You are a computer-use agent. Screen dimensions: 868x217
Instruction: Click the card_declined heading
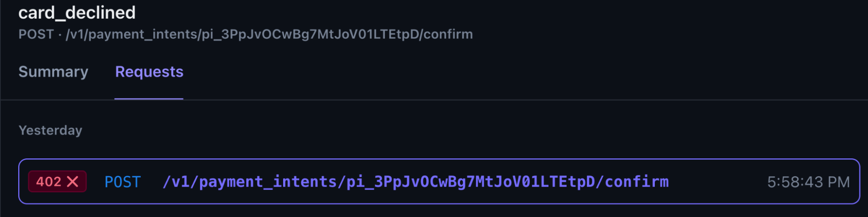(x=77, y=13)
